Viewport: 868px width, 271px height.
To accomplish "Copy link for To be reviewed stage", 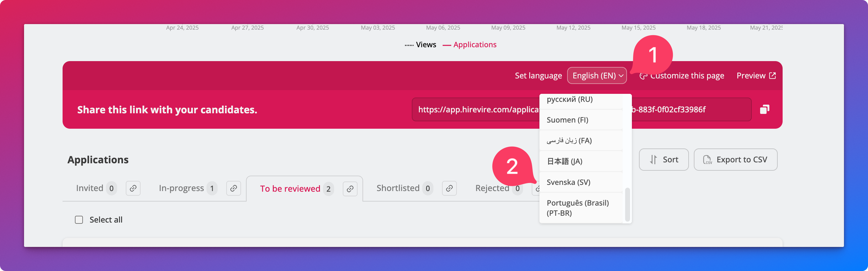I will (350, 189).
